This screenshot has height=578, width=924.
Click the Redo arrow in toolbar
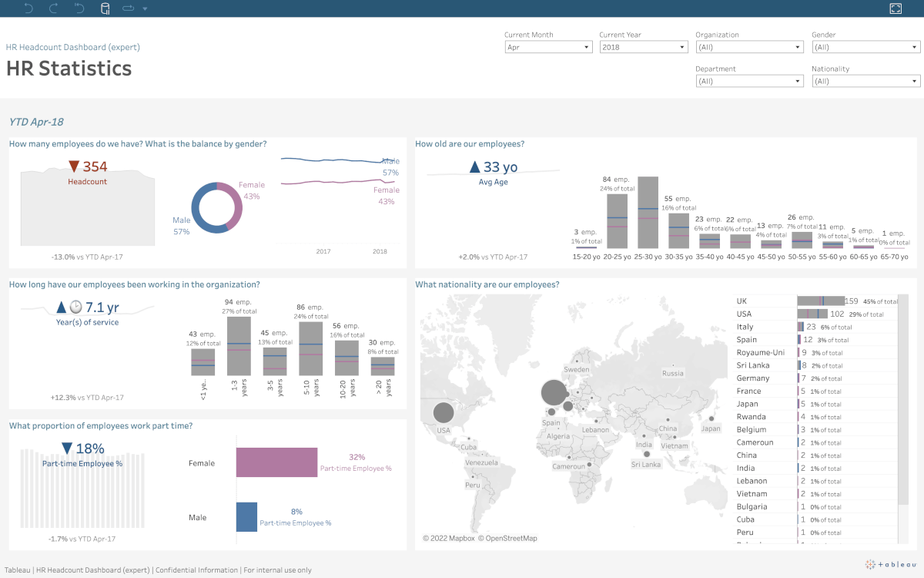click(x=53, y=8)
